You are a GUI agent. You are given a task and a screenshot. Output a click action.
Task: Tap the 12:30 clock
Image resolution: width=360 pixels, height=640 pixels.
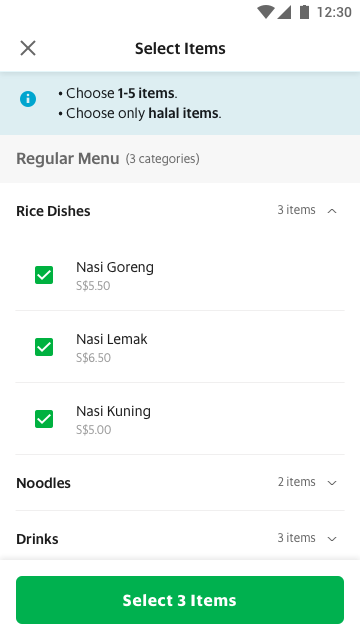[x=334, y=12]
